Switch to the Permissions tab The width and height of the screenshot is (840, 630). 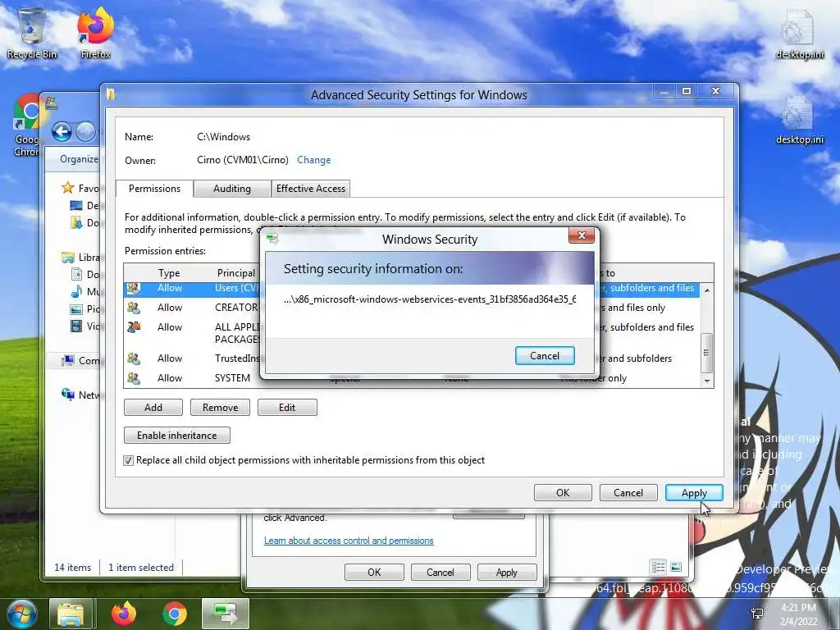(154, 189)
